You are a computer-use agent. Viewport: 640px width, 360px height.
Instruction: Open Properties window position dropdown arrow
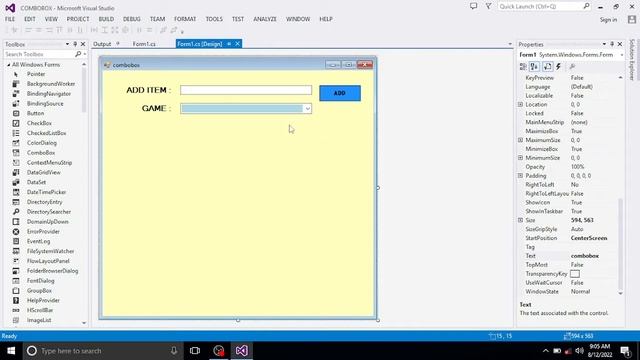pos(604,44)
